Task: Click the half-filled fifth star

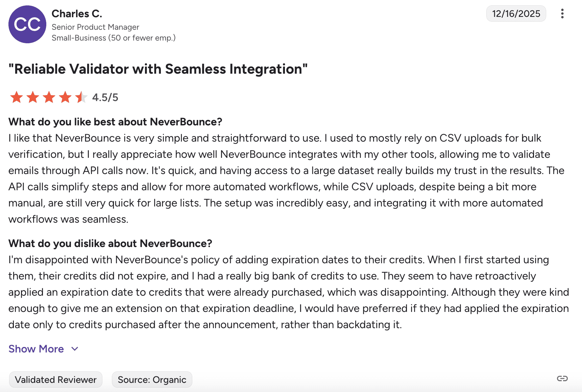Action: pos(81,97)
